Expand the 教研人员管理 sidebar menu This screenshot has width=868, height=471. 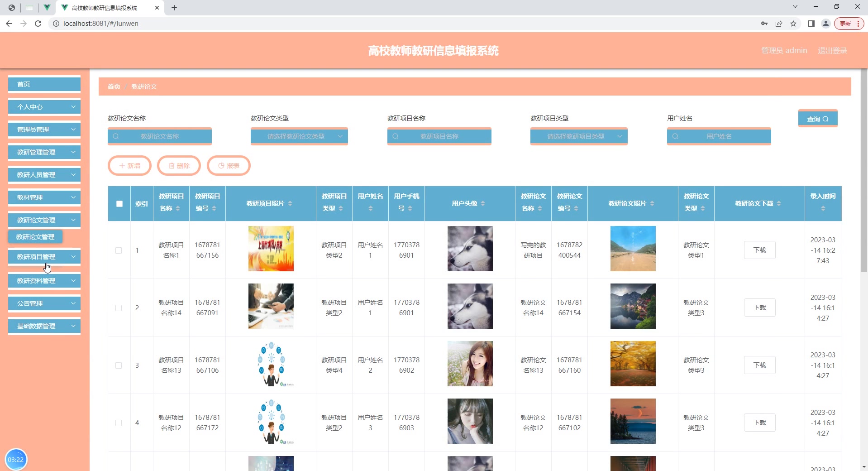tap(44, 175)
